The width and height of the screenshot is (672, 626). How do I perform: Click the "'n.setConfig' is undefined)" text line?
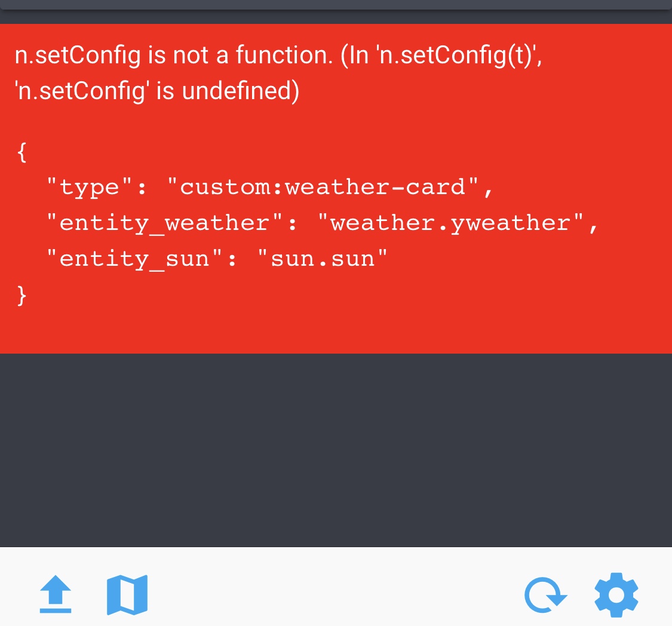coord(157,91)
